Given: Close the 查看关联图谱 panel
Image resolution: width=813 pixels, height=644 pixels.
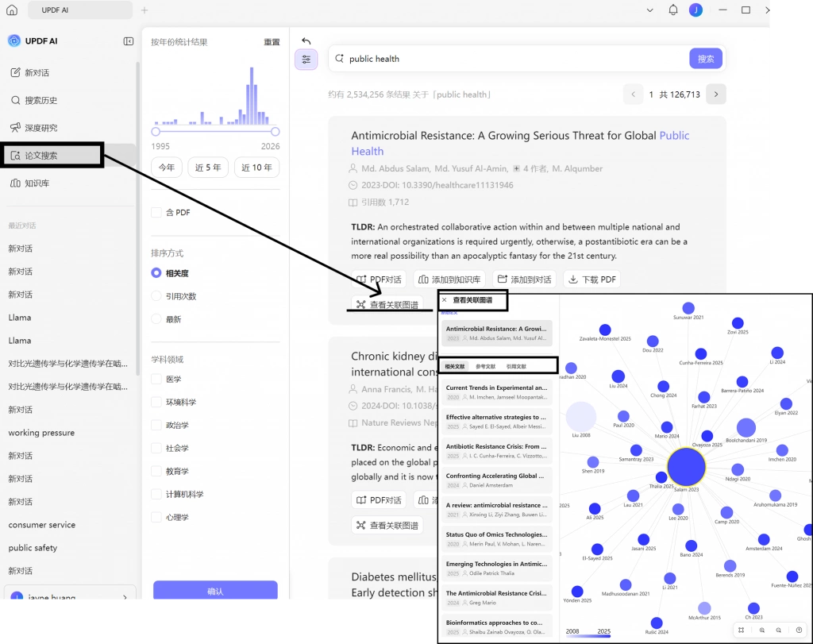Looking at the screenshot, I should coord(445,299).
